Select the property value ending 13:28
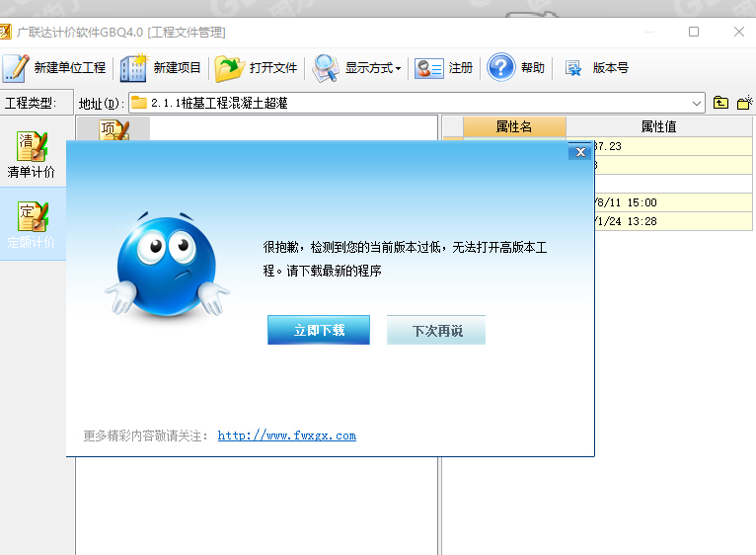The image size is (756, 555). pos(673,221)
